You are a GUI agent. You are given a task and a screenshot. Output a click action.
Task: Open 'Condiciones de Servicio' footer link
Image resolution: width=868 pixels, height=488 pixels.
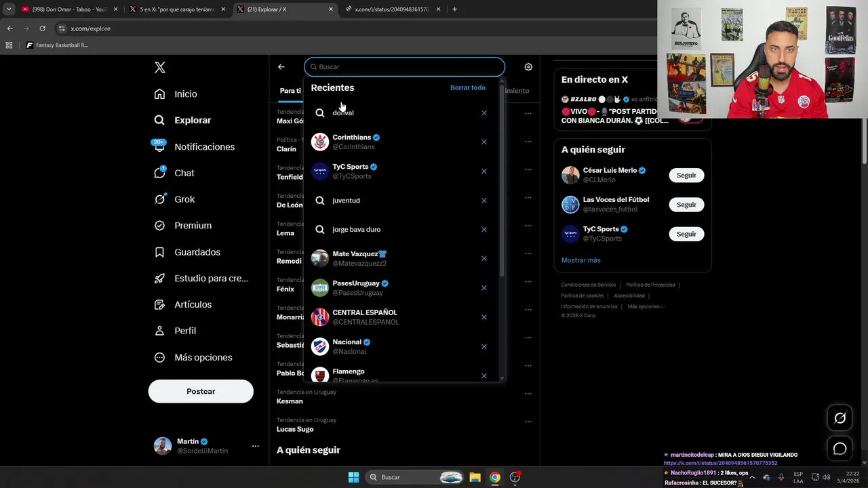pos(588,285)
